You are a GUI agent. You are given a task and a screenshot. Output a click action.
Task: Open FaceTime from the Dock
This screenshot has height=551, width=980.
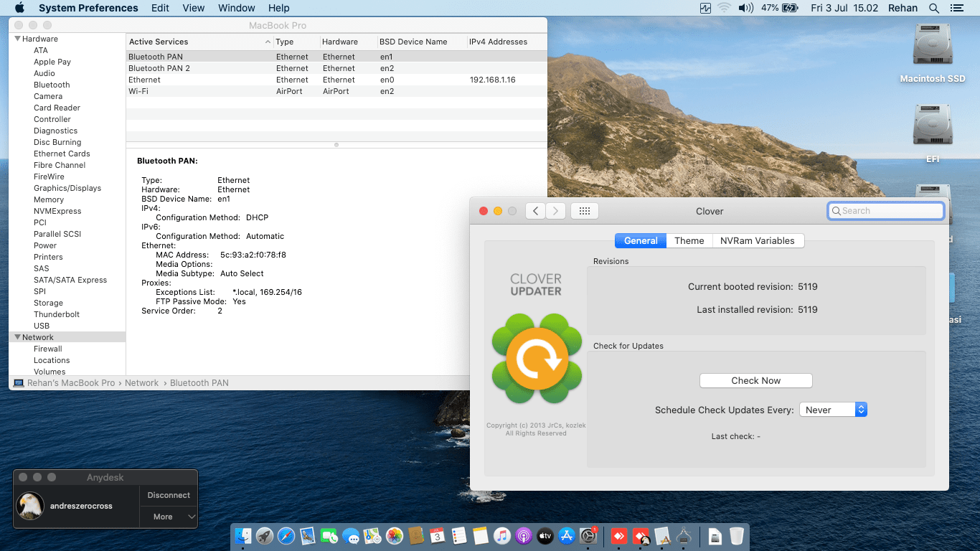[329, 536]
